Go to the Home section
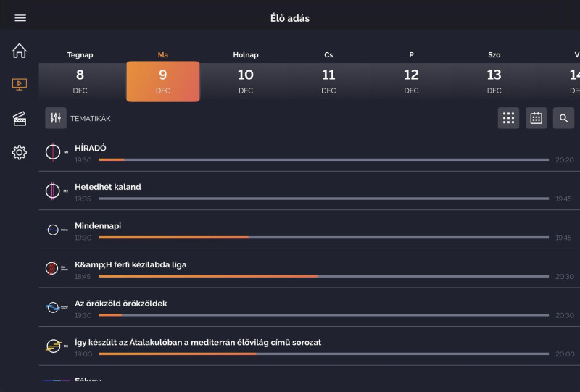This screenshot has width=580, height=392. click(x=20, y=51)
